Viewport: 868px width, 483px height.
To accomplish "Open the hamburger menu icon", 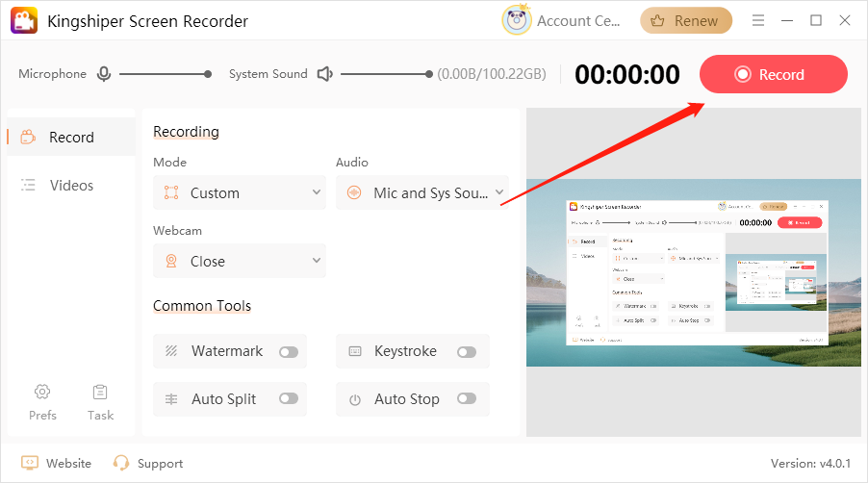I will (x=758, y=20).
